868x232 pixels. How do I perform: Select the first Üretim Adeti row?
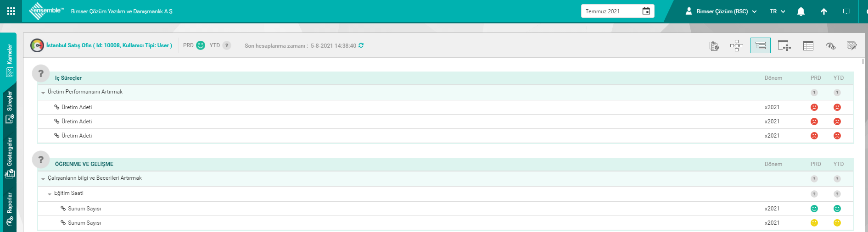[446, 107]
